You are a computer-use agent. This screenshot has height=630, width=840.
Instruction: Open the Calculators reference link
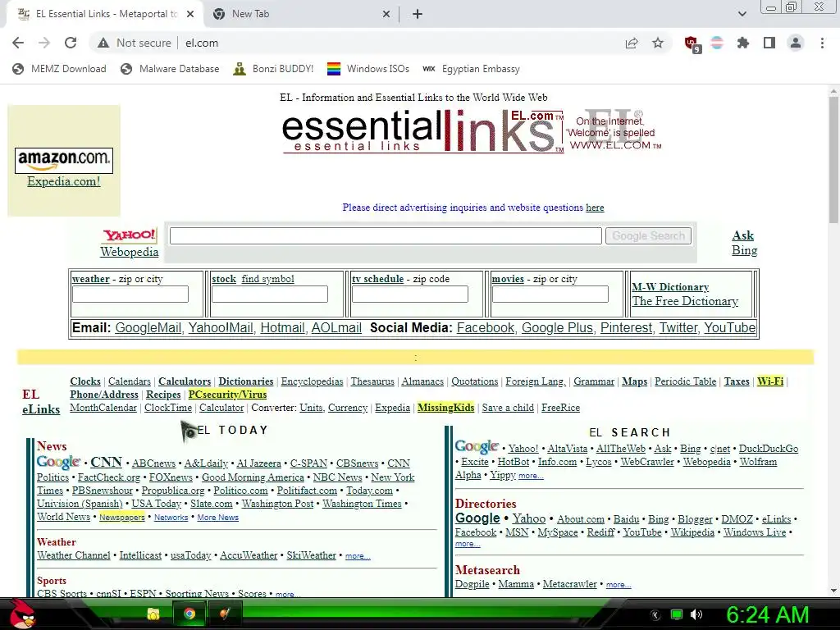pyautogui.click(x=185, y=381)
